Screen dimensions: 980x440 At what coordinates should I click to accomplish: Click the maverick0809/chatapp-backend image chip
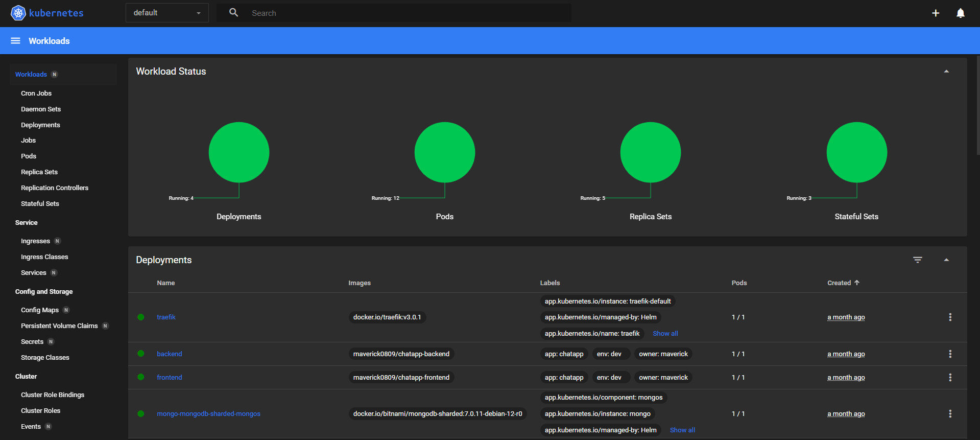[x=401, y=354]
